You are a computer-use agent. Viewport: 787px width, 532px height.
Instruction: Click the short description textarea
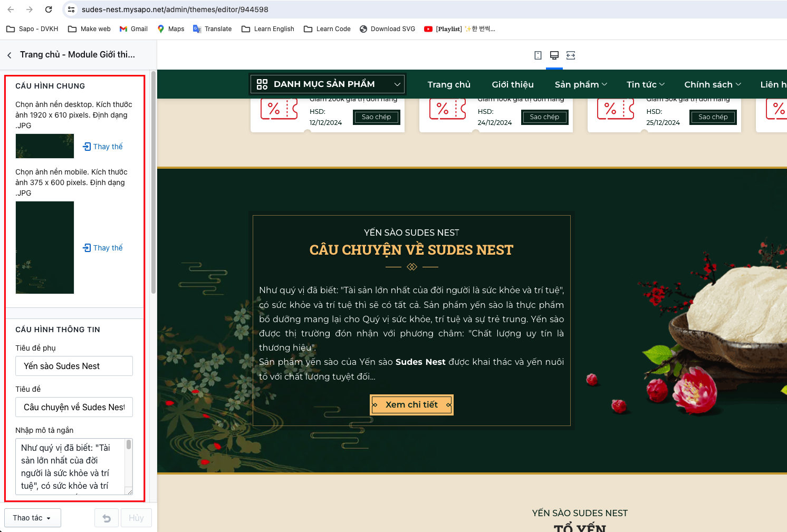(x=74, y=467)
